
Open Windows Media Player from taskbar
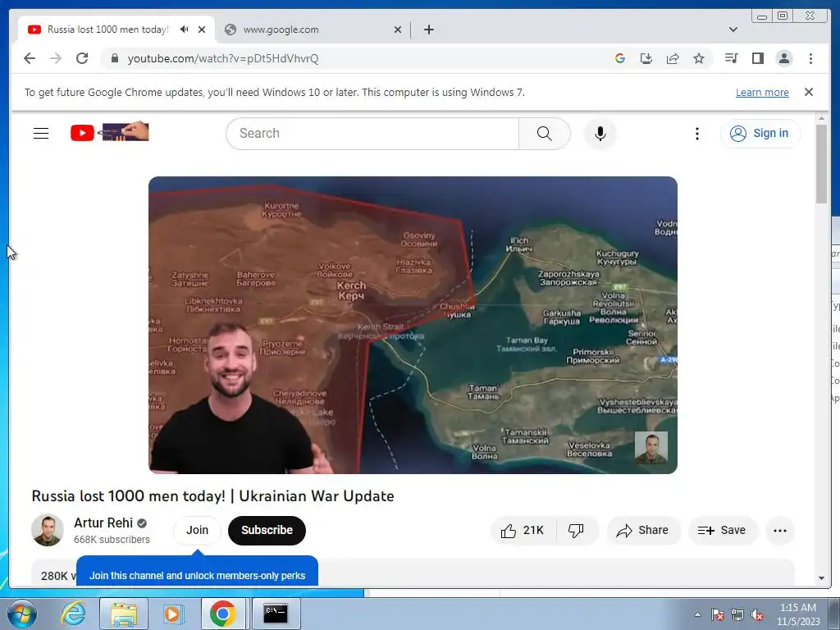click(174, 614)
